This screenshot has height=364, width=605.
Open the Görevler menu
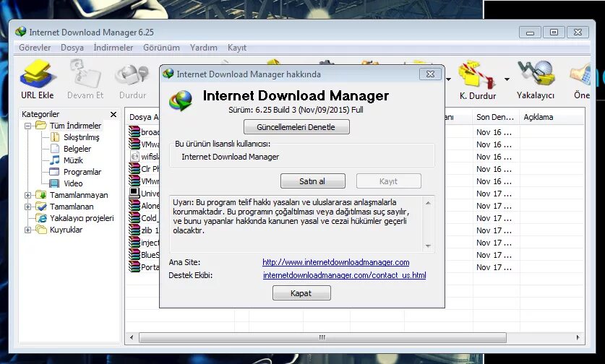tap(35, 48)
